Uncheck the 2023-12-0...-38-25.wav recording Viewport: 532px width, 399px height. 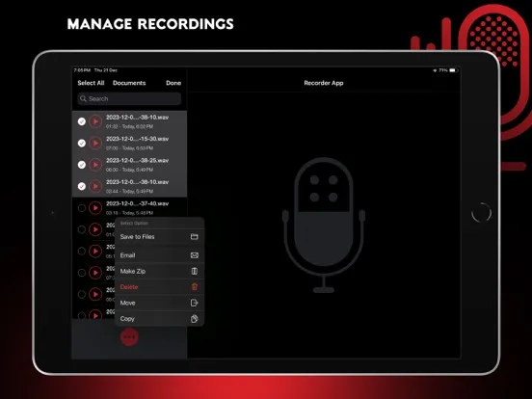[x=81, y=165]
